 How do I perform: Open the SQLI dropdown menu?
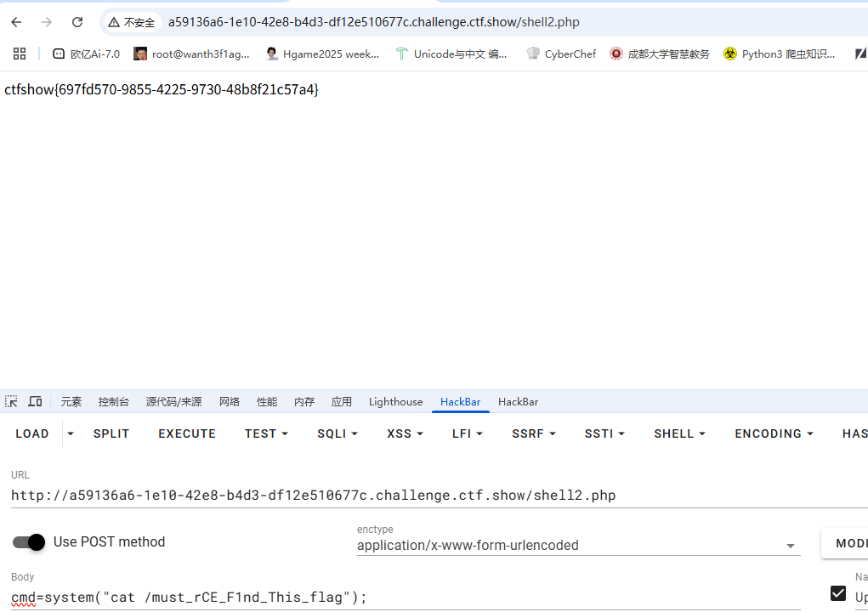pos(338,433)
